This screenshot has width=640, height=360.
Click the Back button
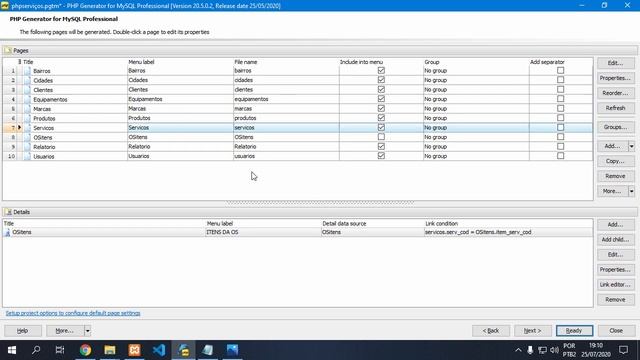[491, 331]
